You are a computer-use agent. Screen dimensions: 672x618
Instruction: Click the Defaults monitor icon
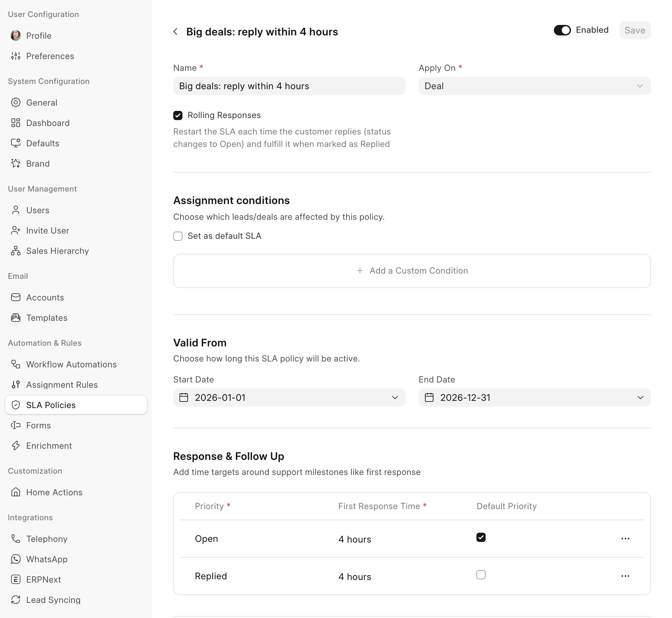click(x=16, y=143)
